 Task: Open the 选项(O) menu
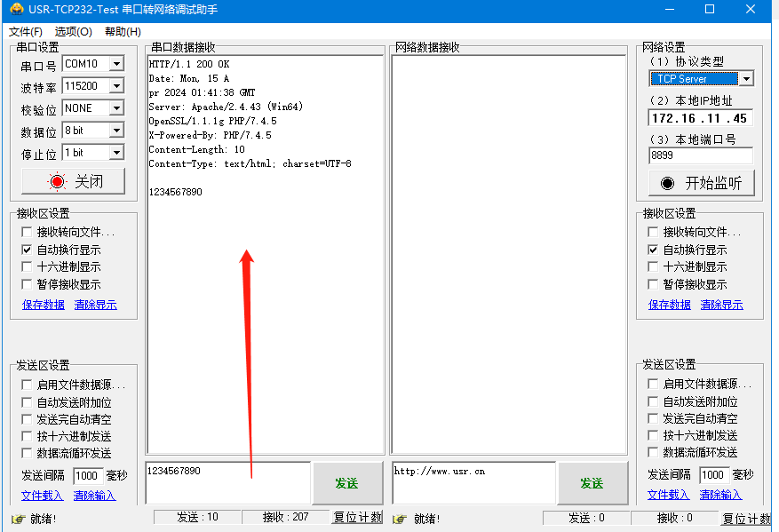73,32
